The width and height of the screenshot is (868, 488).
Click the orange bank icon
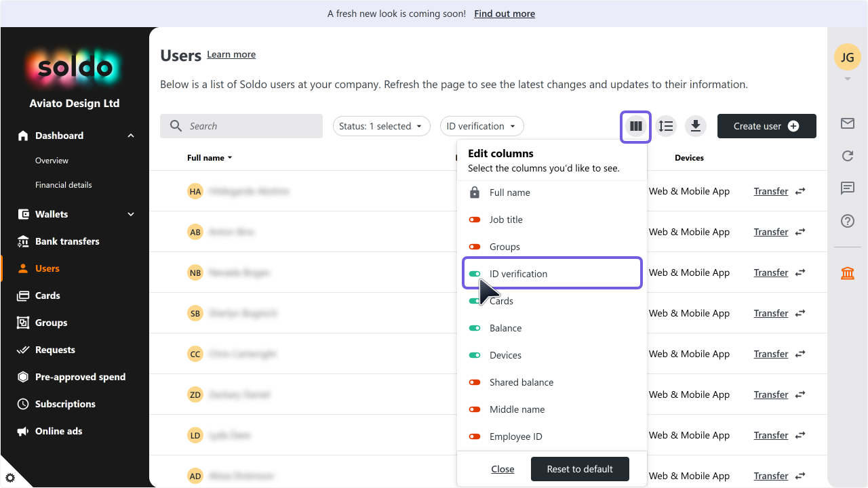848,273
